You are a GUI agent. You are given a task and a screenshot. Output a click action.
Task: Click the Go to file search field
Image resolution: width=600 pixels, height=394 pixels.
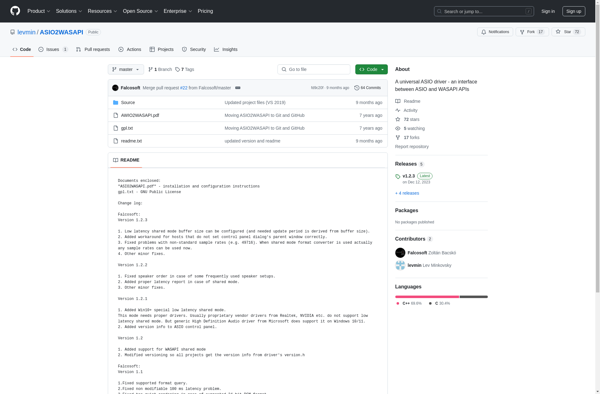[x=314, y=69]
